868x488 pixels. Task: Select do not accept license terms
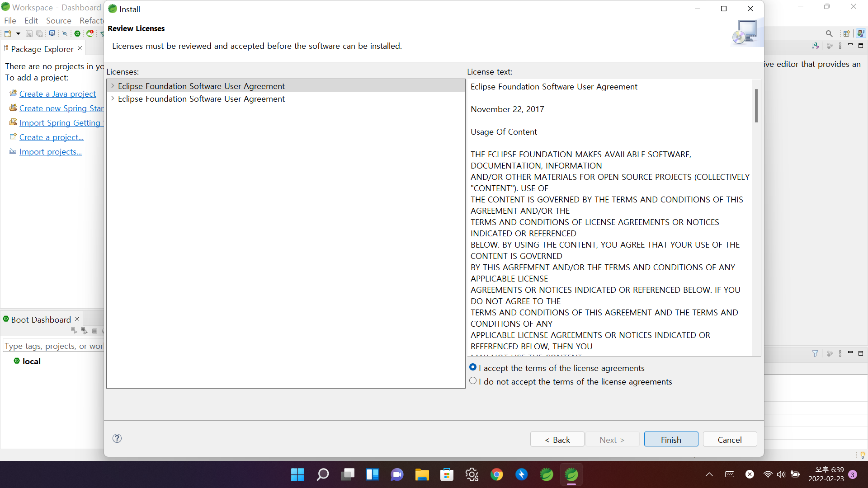click(x=473, y=381)
